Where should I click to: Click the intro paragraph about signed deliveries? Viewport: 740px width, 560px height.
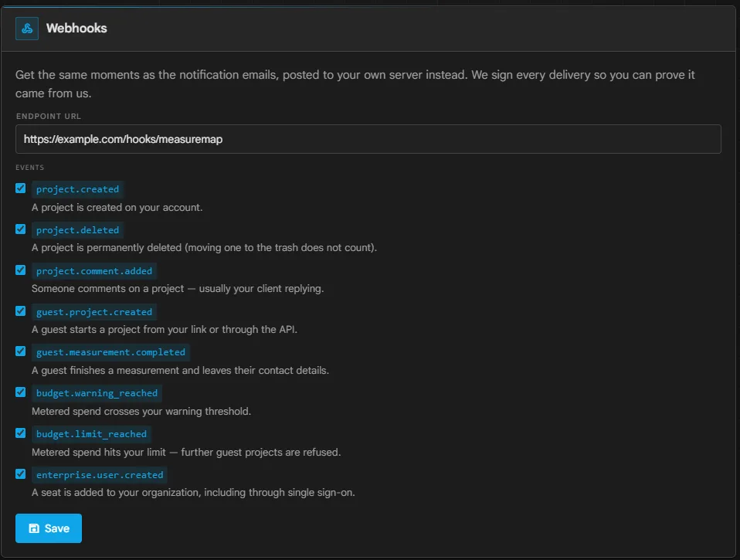355,84
